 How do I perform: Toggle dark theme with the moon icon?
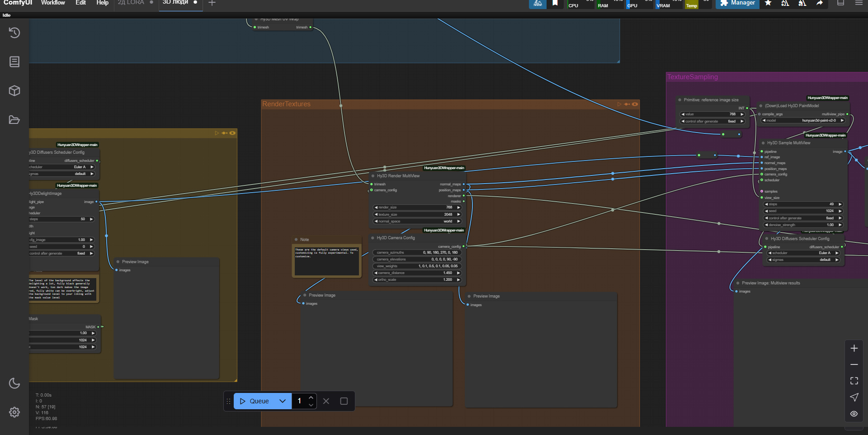[x=14, y=383]
